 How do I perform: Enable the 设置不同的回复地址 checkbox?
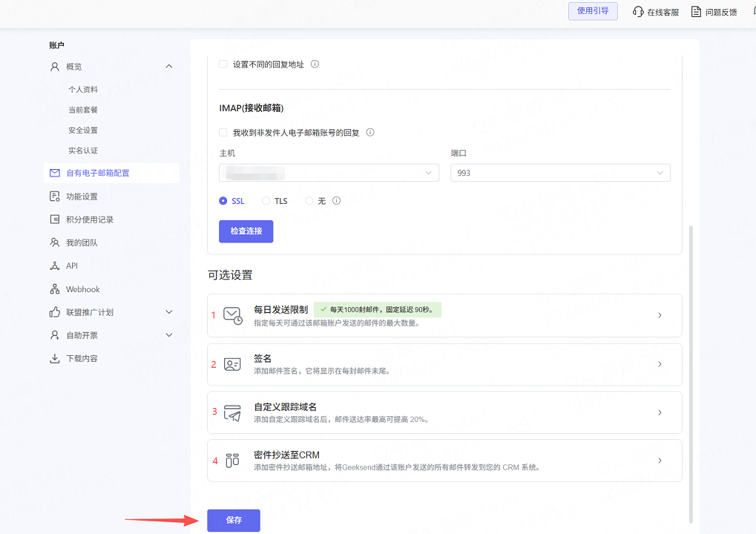pyautogui.click(x=223, y=65)
